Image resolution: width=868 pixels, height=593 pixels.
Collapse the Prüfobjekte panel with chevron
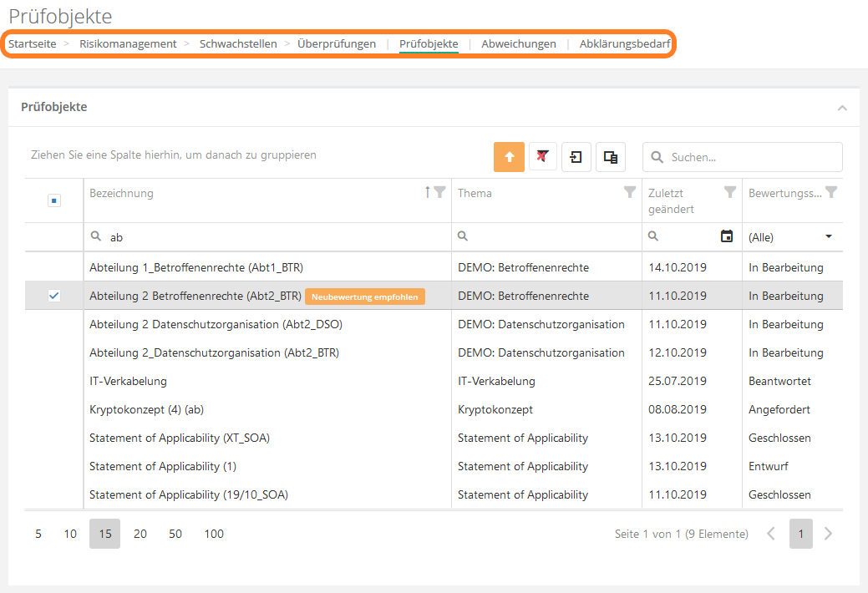(842, 108)
